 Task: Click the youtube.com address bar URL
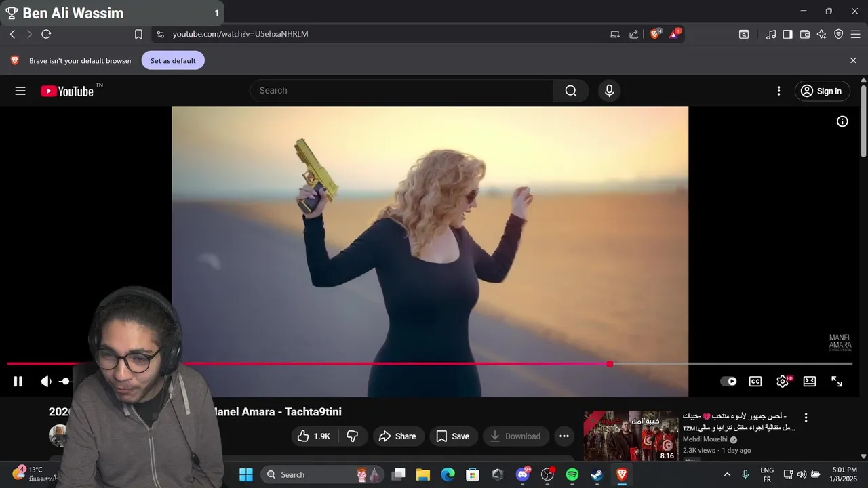[241, 34]
